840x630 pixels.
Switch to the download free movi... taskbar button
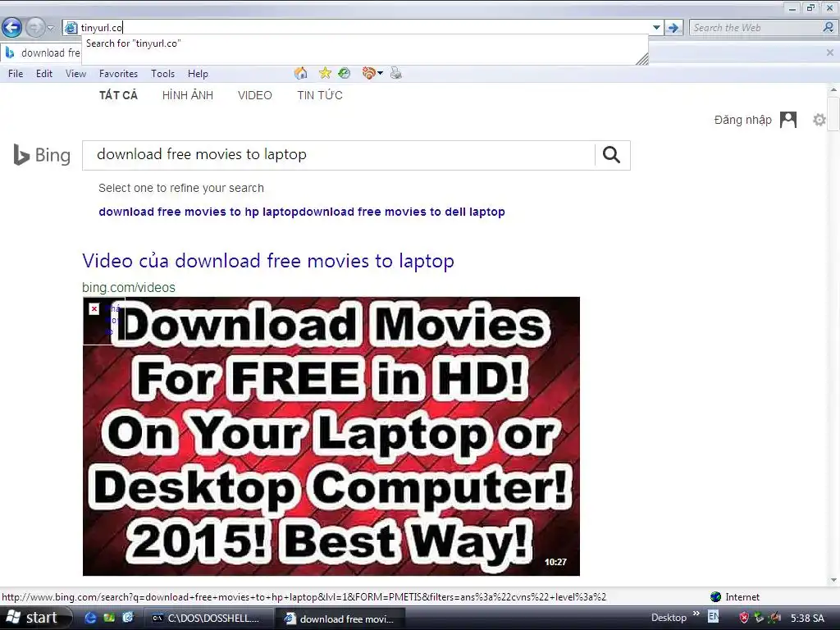pos(340,619)
